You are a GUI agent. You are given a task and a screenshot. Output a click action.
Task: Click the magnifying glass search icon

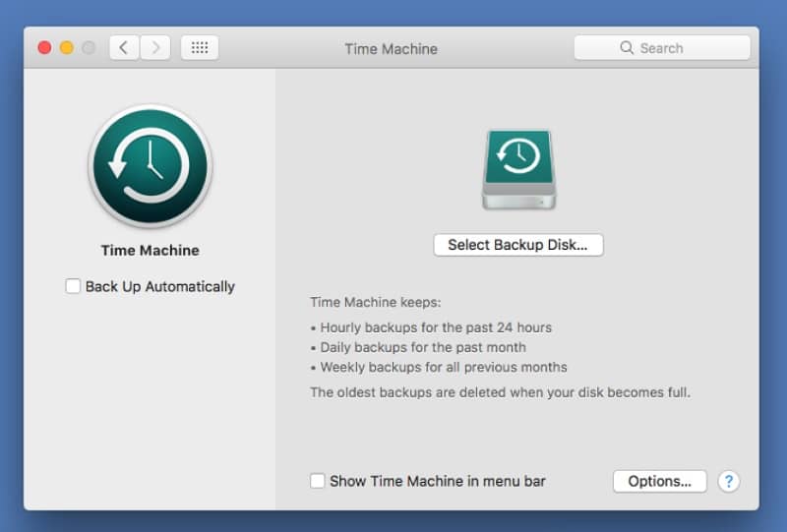click(627, 47)
